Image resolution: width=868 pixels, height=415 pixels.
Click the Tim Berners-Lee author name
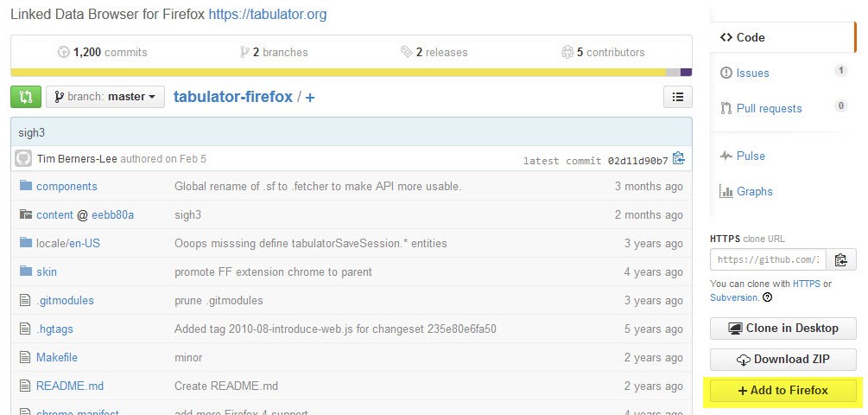pyautogui.click(x=77, y=159)
